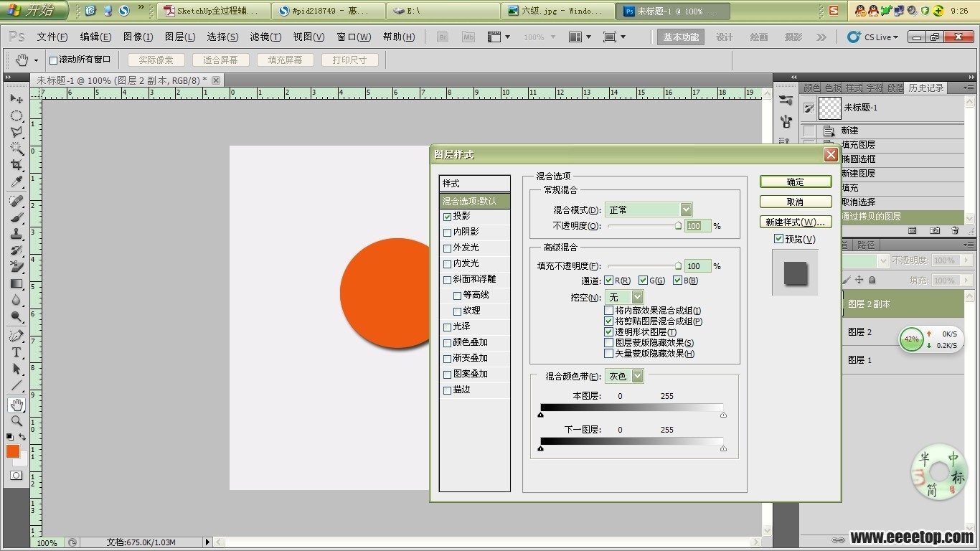
Task: Switch to the 颜色 Color panel tab
Action: [811, 88]
